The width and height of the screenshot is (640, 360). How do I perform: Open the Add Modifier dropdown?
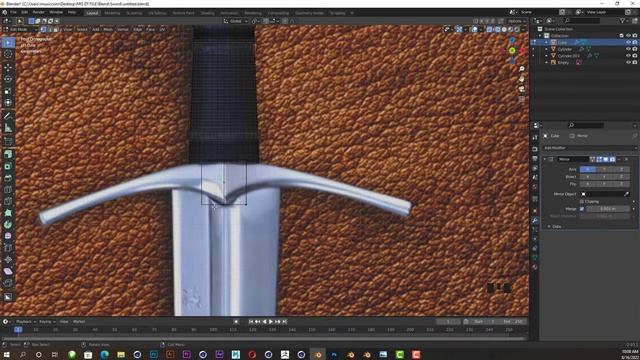click(x=590, y=148)
